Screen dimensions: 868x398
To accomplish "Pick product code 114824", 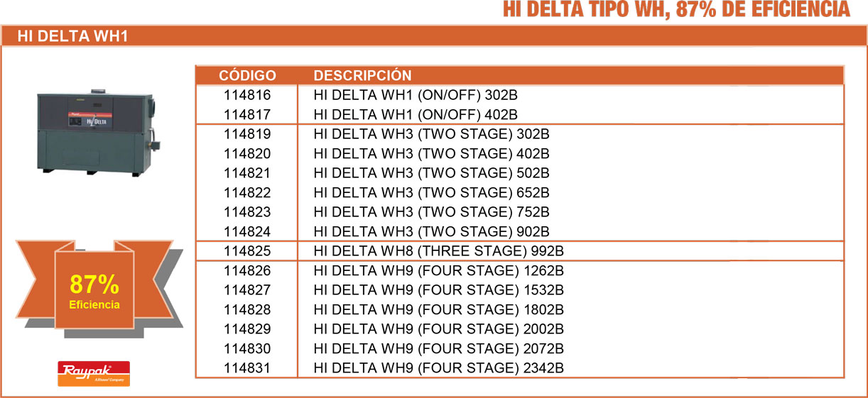I will coord(247,232).
